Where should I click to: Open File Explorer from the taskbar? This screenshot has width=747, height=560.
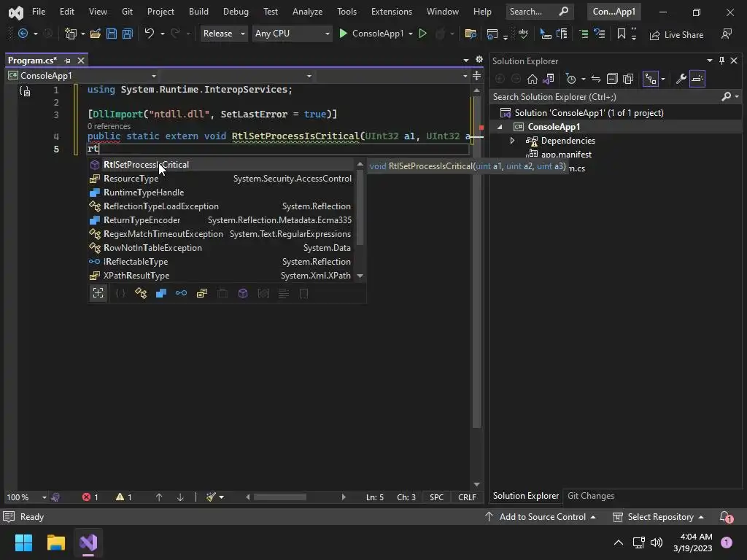55,542
